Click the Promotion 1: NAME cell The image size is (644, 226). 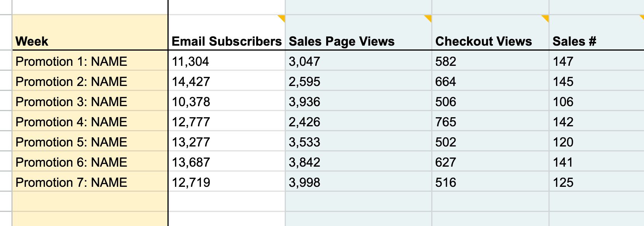click(90, 61)
